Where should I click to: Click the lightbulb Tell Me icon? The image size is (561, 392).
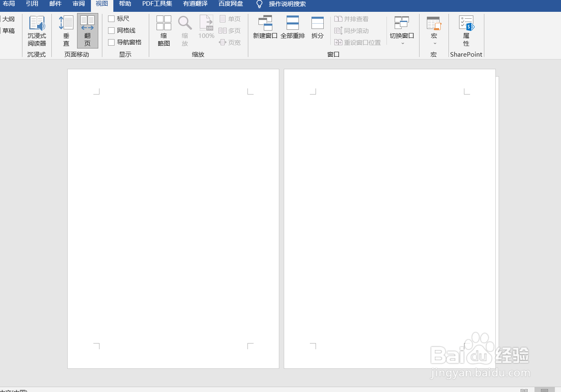259,4
